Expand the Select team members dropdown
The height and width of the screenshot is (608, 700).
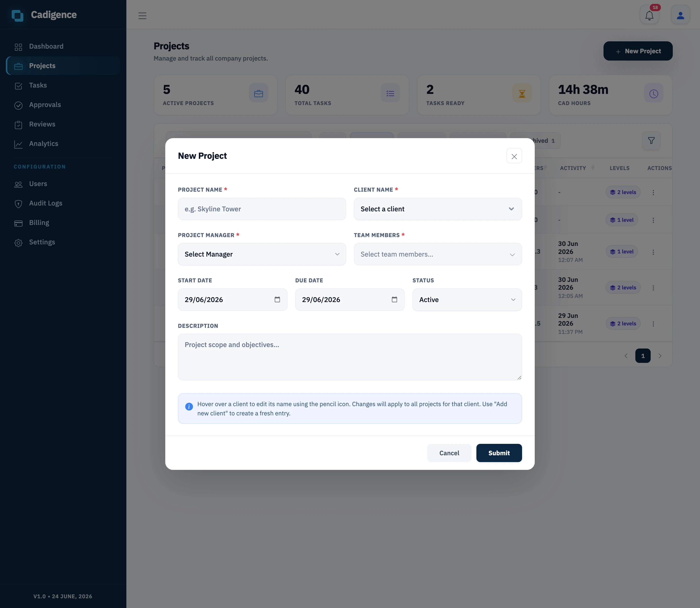tap(437, 254)
